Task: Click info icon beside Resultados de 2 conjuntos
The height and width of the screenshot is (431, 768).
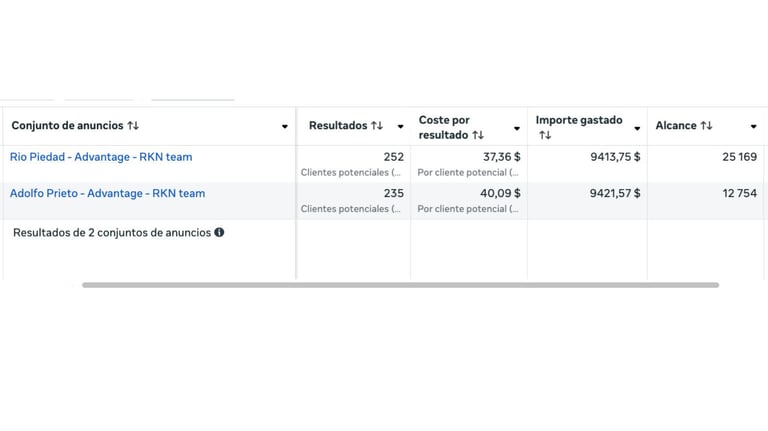Action: 219,233
